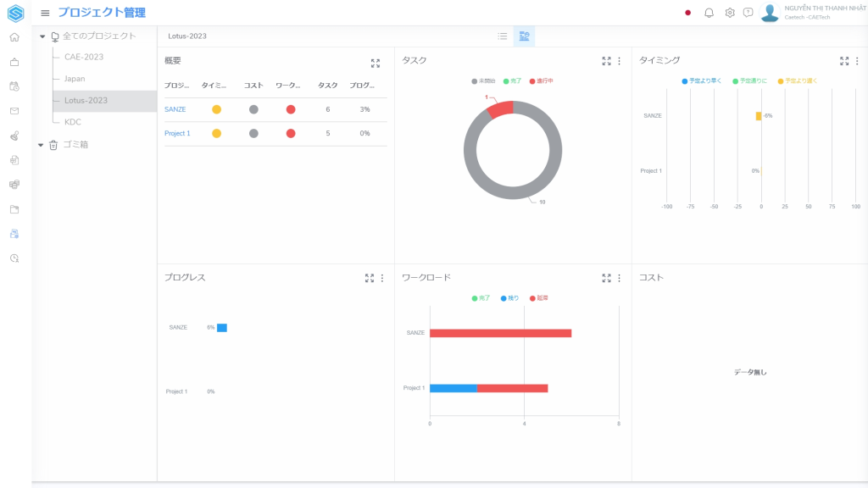Expand the 概要 panel to fullscreen
The height and width of the screenshot is (488, 868).
point(376,63)
